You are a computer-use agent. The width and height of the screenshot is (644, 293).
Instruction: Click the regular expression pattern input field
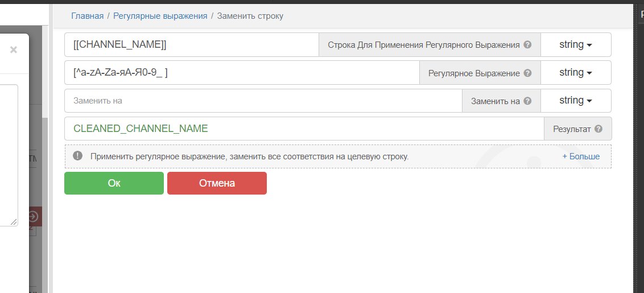pyautogui.click(x=241, y=73)
